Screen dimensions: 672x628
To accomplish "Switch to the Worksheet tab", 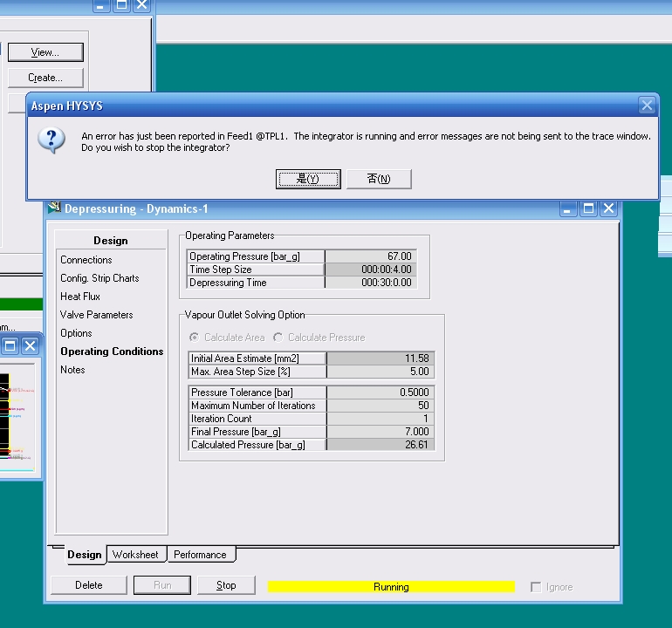I will (135, 555).
